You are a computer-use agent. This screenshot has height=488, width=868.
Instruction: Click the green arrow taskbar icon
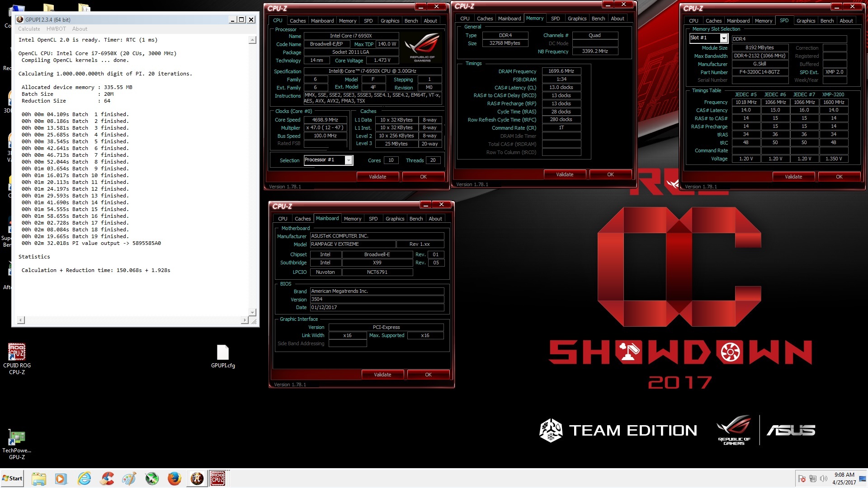[x=152, y=479]
